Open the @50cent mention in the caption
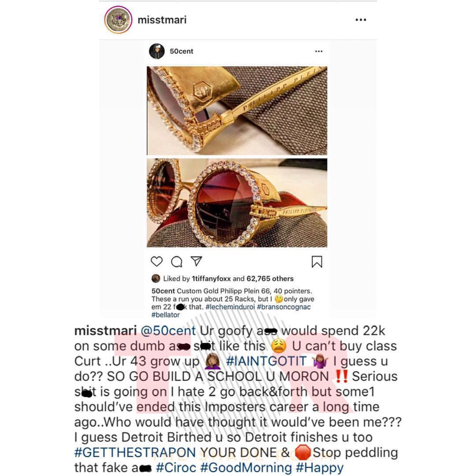476x476 pixels. 168,331
